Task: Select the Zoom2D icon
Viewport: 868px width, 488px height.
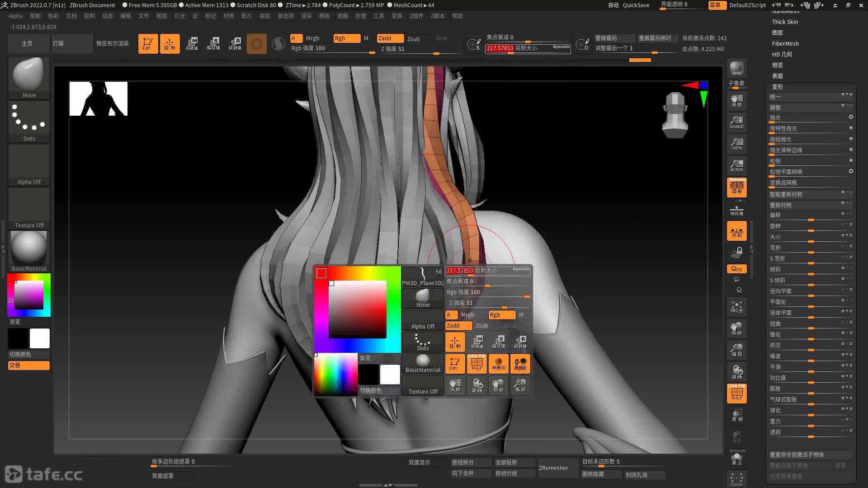Action: [736, 122]
